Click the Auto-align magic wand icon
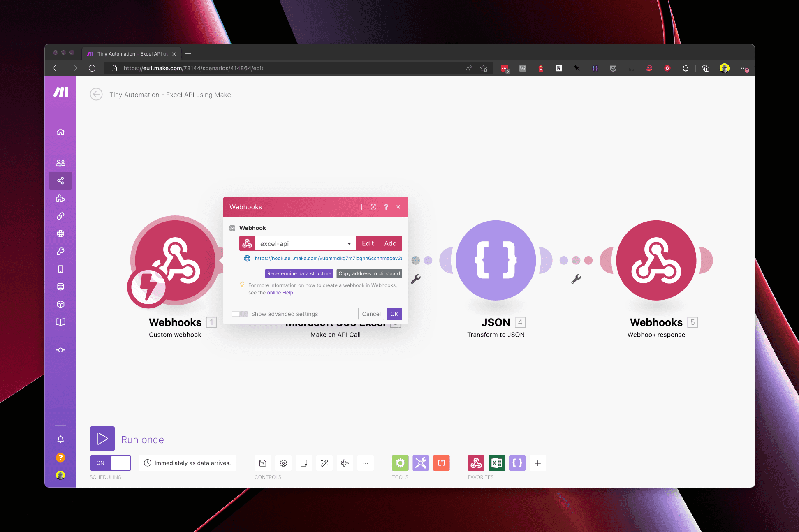Image resolution: width=799 pixels, height=532 pixels. (324, 463)
